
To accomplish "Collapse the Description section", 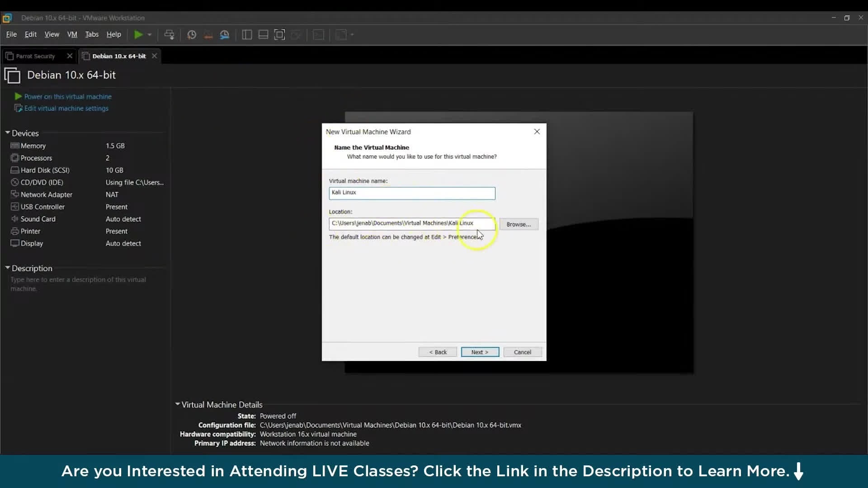I will pos(8,268).
